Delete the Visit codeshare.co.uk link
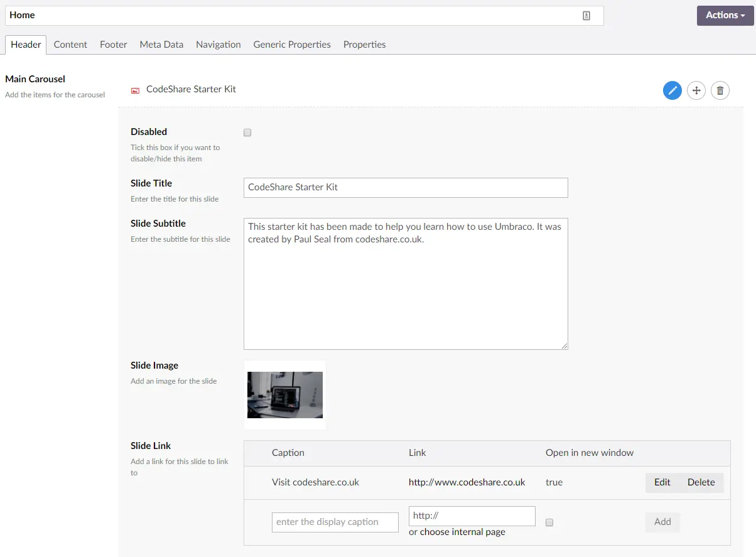 point(701,482)
